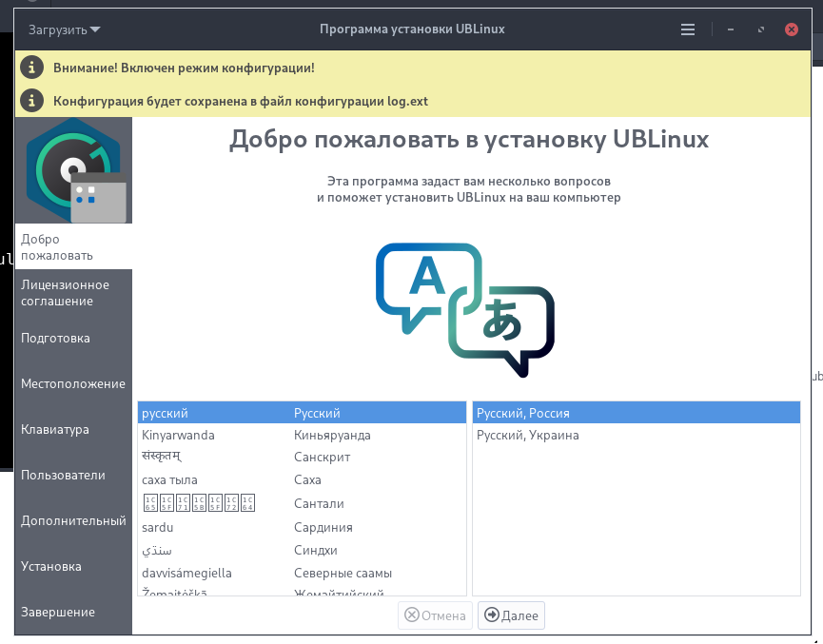The width and height of the screenshot is (823, 644).
Task: Choose the Санскрит language row
Action: click(x=302, y=458)
